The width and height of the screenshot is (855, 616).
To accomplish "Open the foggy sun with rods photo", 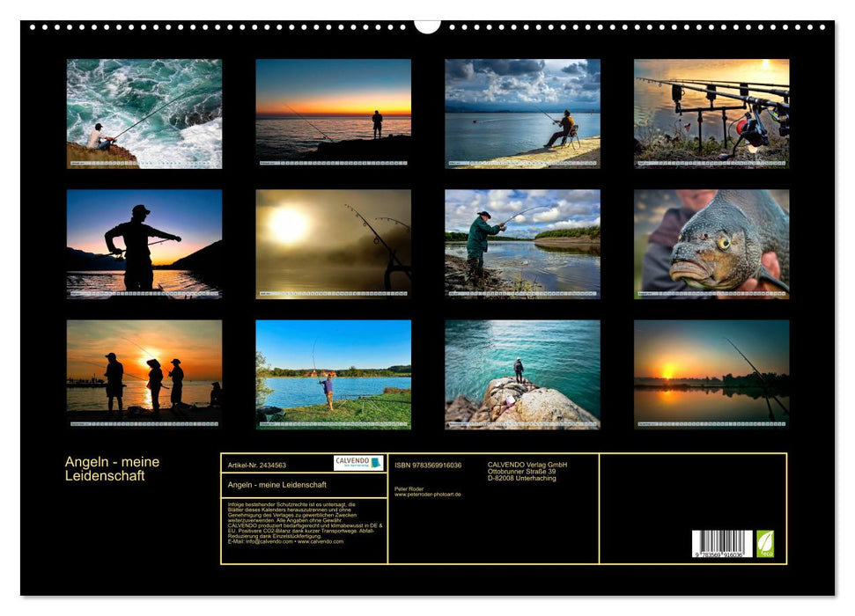I will pyautogui.click(x=333, y=244).
